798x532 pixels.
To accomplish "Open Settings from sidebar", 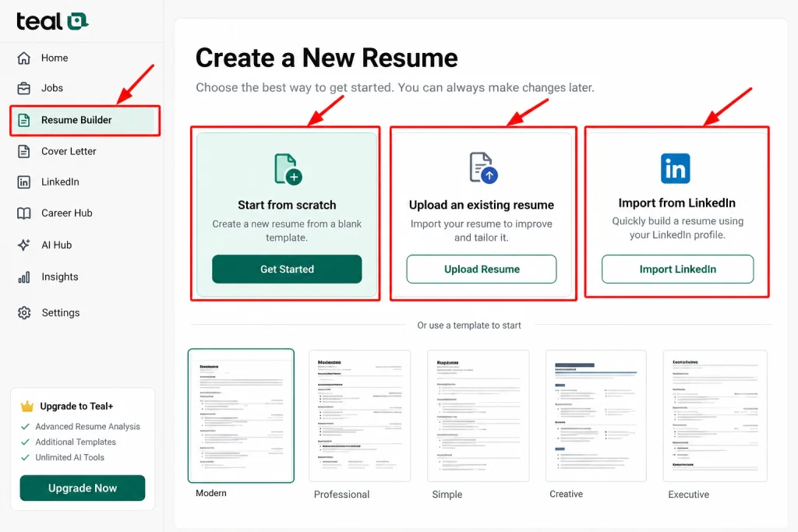I will [61, 313].
